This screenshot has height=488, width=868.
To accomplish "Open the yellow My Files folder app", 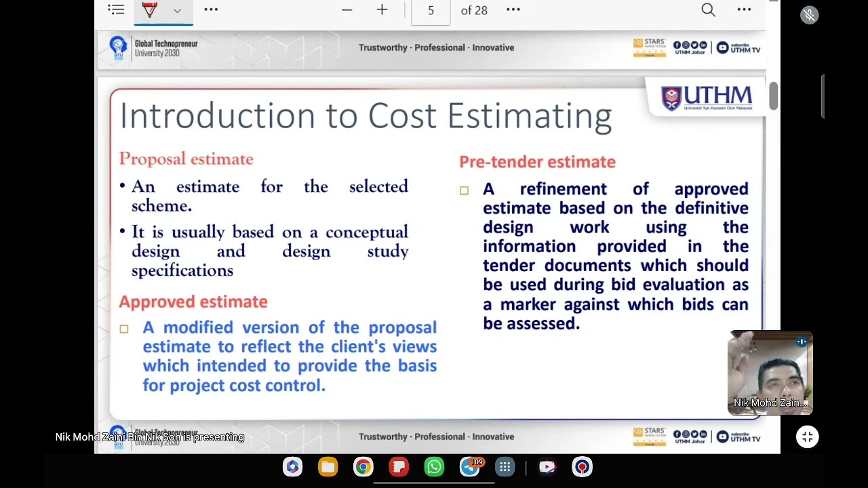I will point(328,467).
